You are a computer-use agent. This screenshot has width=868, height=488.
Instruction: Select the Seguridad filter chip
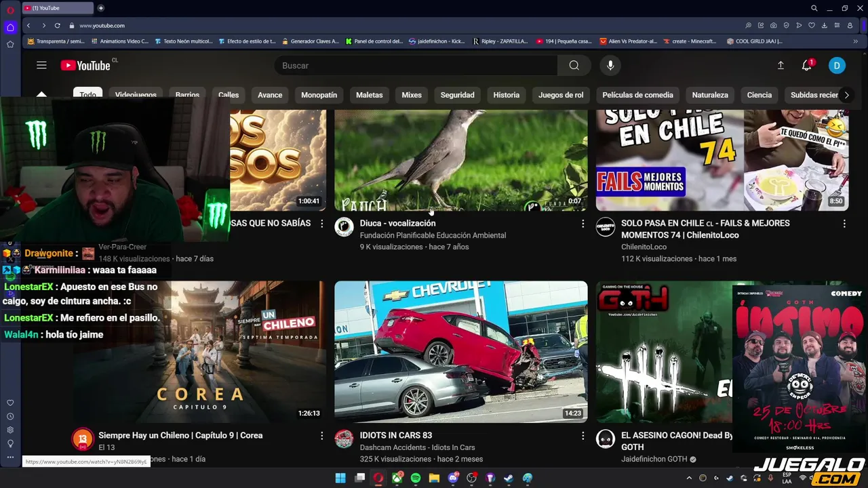click(458, 95)
